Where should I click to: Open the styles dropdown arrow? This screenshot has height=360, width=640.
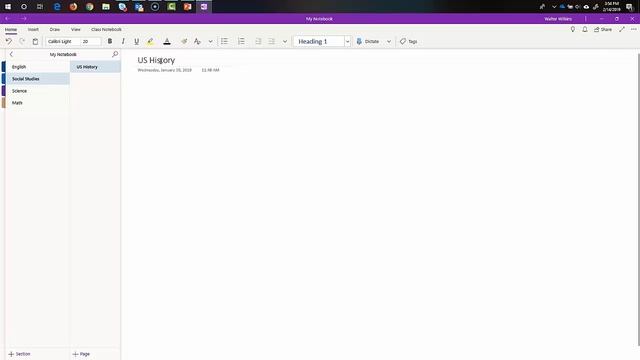coord(347,41)
